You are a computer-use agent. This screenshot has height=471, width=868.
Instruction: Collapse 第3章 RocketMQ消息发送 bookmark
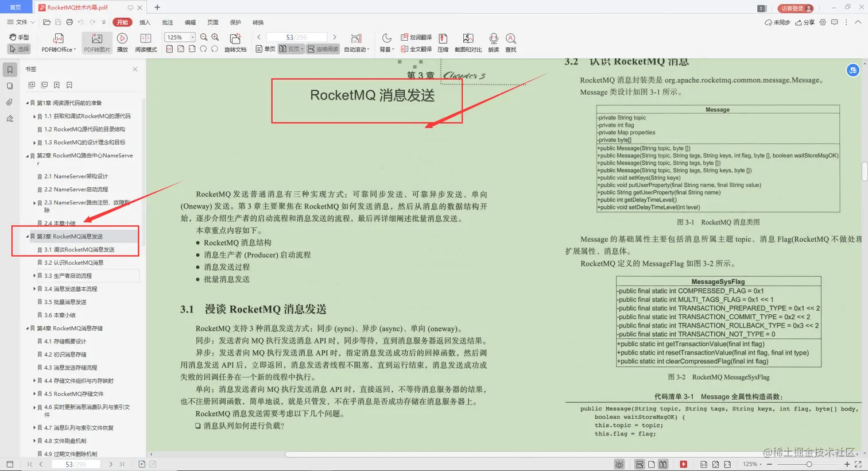[x=27, y=236]
